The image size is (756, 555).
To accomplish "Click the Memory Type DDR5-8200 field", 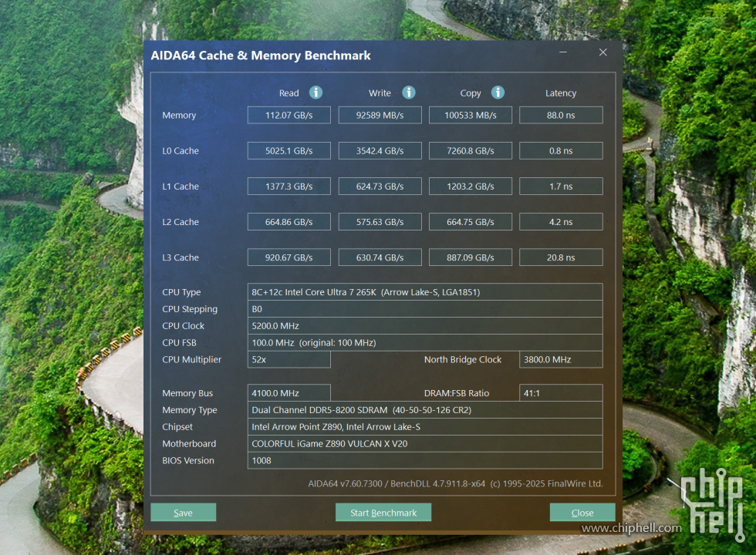I will pos(425,410).
